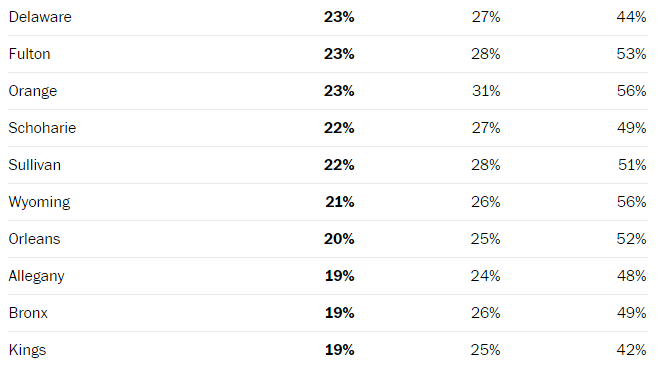The image size is (669, 366).
Task: Select the Orleans county label
Action: pyautogui.click(x=35, y=239)
